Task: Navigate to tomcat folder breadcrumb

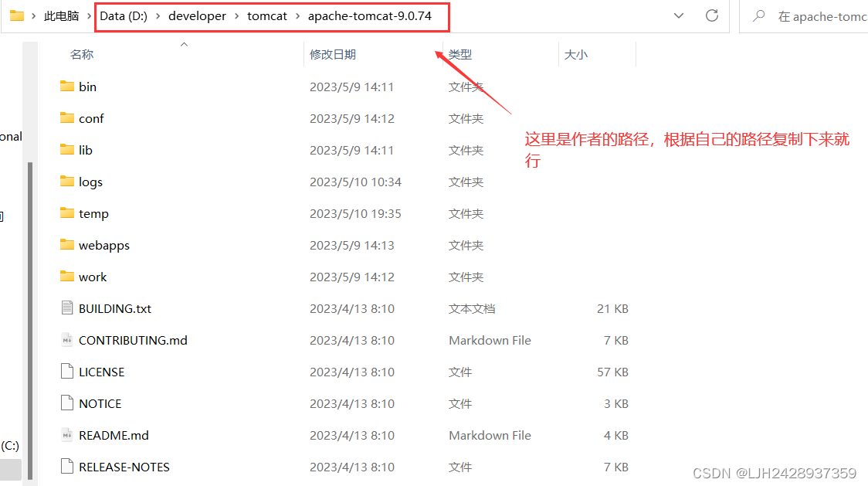Action: (267, 16)
